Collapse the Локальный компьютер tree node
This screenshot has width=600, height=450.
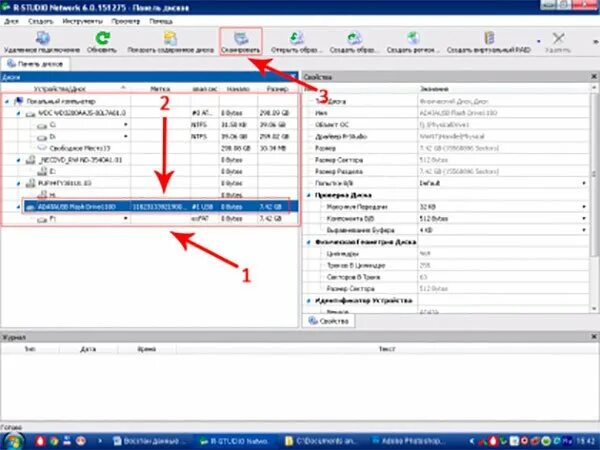point(7,101)
